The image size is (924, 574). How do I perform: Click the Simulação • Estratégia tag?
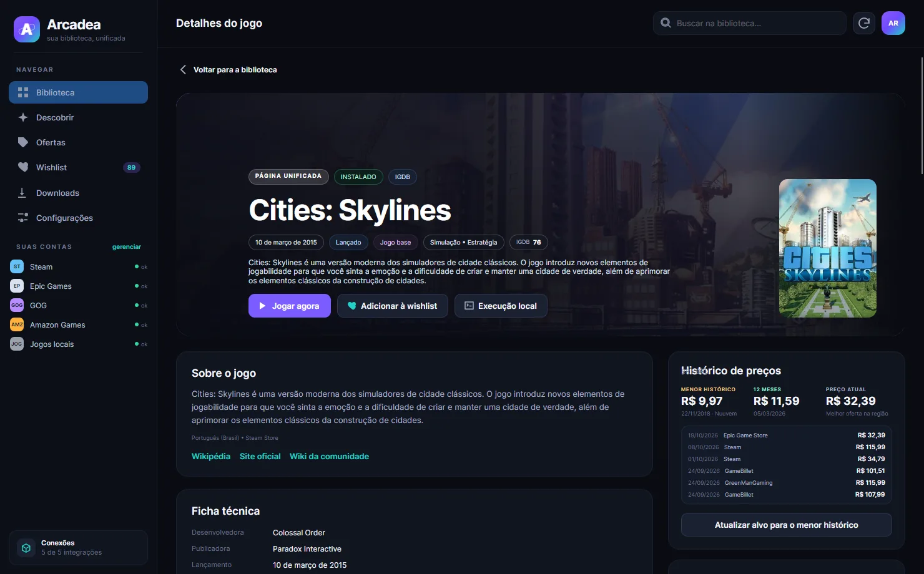click(464, 242)
